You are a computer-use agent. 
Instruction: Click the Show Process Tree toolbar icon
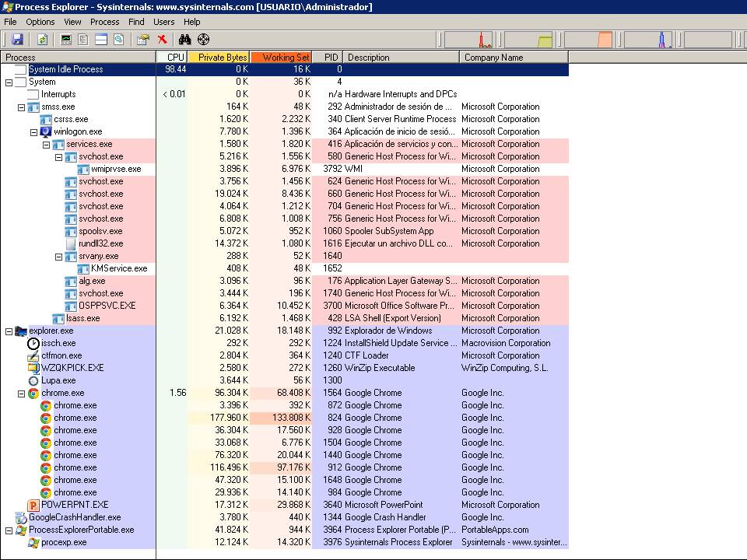(x=83, y=40)
